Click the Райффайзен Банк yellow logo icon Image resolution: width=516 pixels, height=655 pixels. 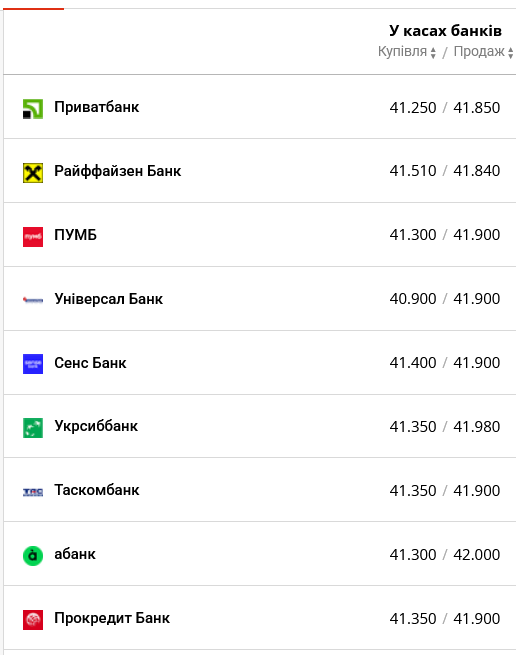33,173
